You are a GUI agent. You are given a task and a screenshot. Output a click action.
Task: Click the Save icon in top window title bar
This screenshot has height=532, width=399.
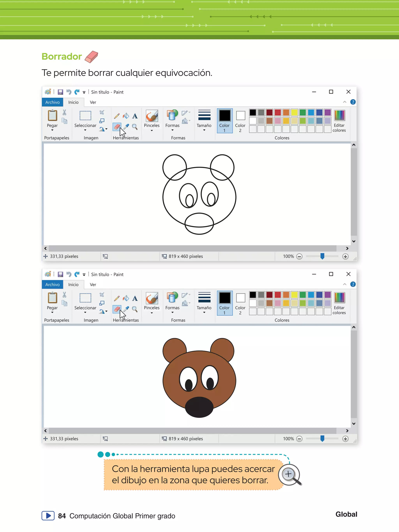60,92
